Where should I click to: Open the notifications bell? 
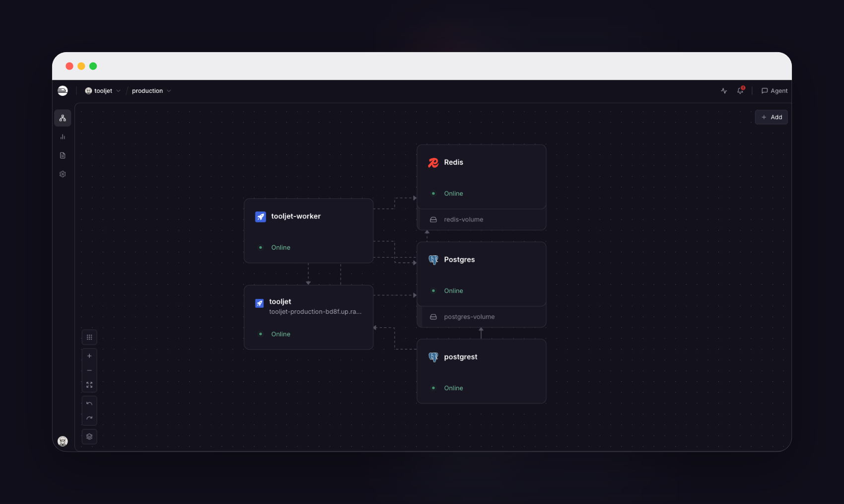point(740,90)
